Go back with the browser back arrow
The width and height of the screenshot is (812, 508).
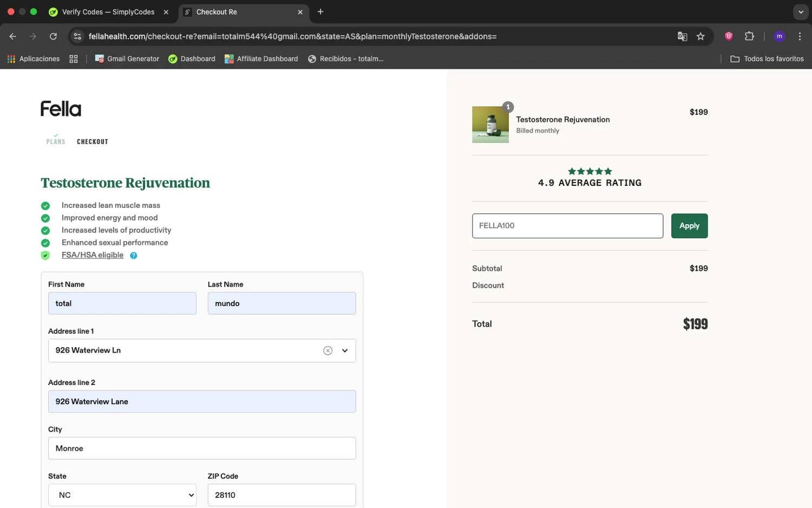coord(13,36)
